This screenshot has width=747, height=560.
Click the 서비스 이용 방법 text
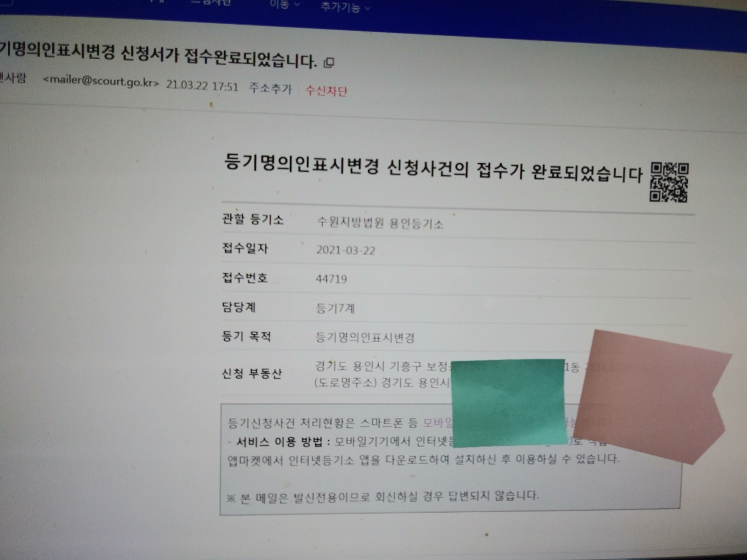click(x=279, y=442)
